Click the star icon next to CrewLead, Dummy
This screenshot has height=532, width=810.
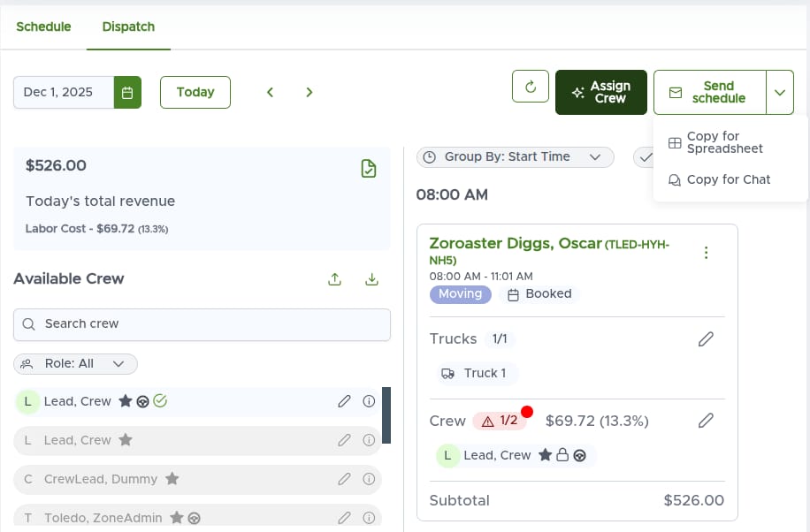coord(172,478)
